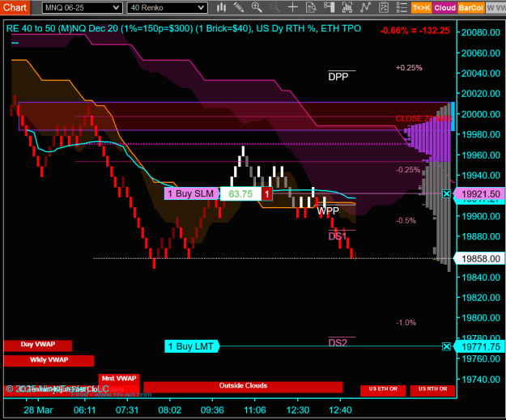Screen dimensions: 506x420
Task: Click the 1 Buy SLM order flag
Action: tap(192, 194)
